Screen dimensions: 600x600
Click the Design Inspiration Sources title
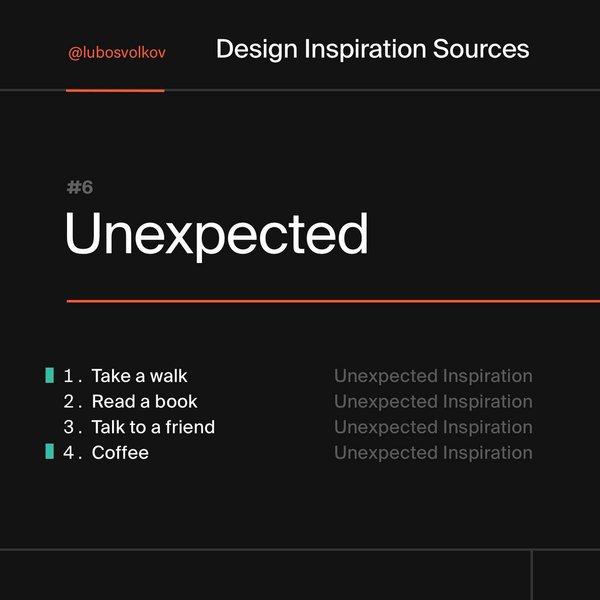tap(372, 49)
